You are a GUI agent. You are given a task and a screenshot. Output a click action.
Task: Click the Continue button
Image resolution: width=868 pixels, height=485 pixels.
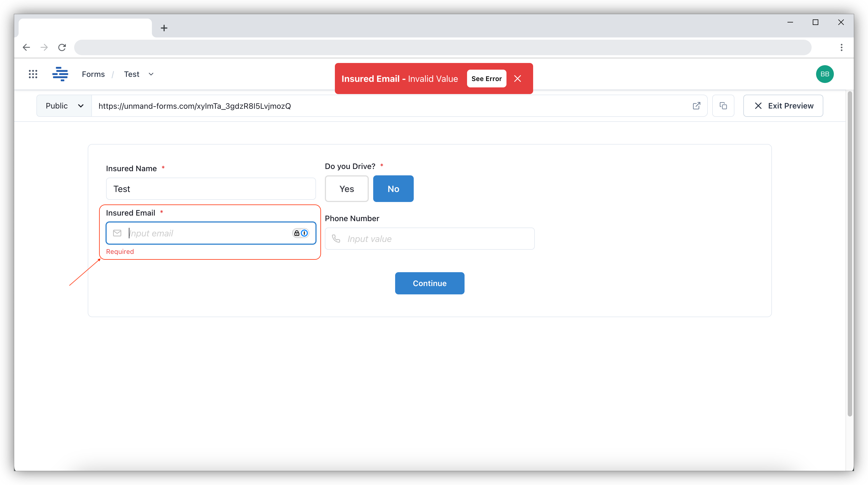tap(430, 283)
